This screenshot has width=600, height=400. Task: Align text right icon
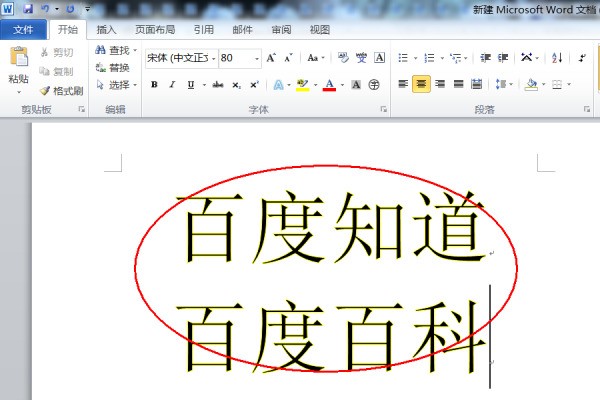(x=440, y=84)
